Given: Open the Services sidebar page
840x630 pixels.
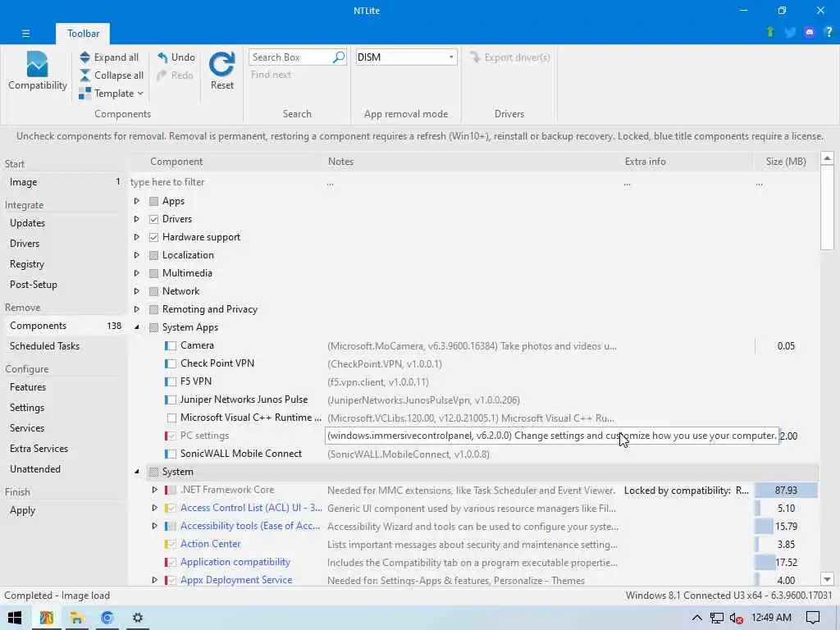Looking at the screenshot, I should pyautogui.click(x=27, y=428).
